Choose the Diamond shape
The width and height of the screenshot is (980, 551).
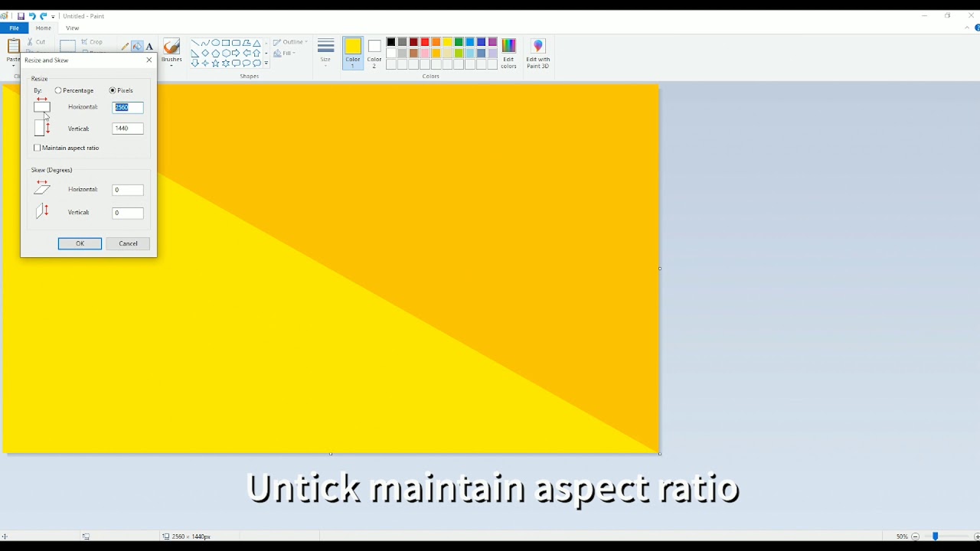[x=205, y=53]
